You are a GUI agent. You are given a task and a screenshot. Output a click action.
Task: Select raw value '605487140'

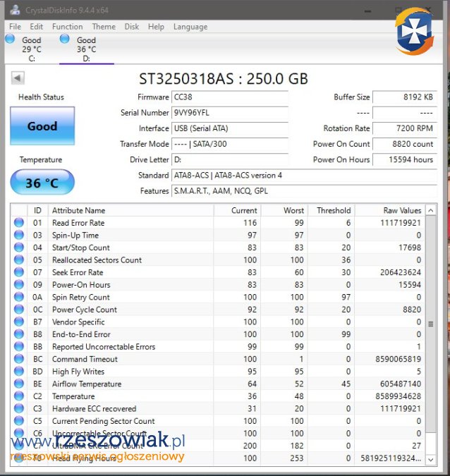coord(401,384)
